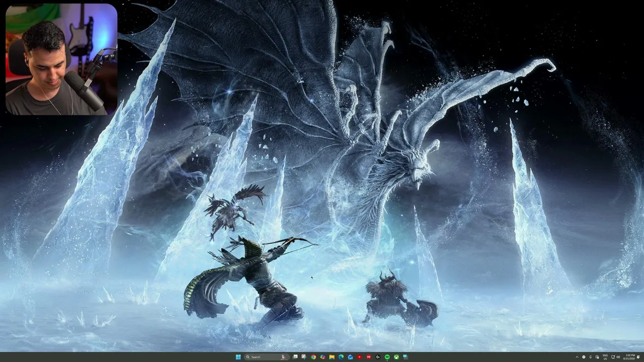Viewport: 644px width, 362px height.
Task: Open the clock and calendar flyout
Action: pyautogui.click(x=629, y=357)
